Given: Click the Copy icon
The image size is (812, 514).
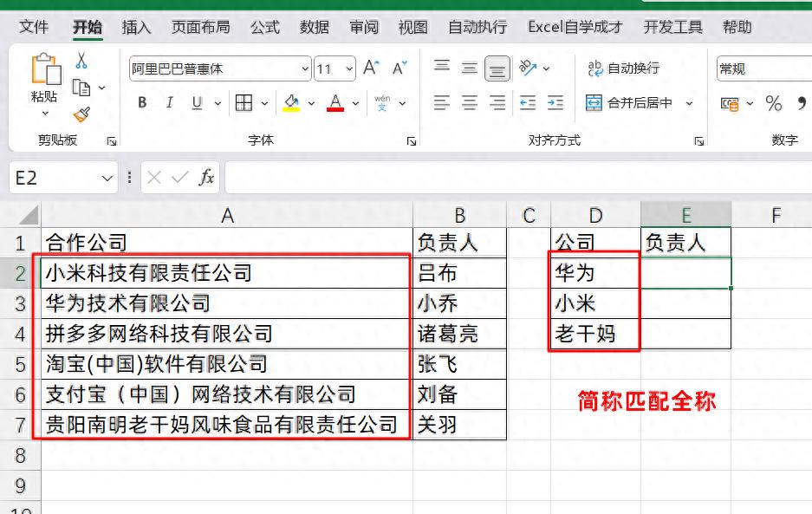Looking at the screenshot, I should point(81,88).
